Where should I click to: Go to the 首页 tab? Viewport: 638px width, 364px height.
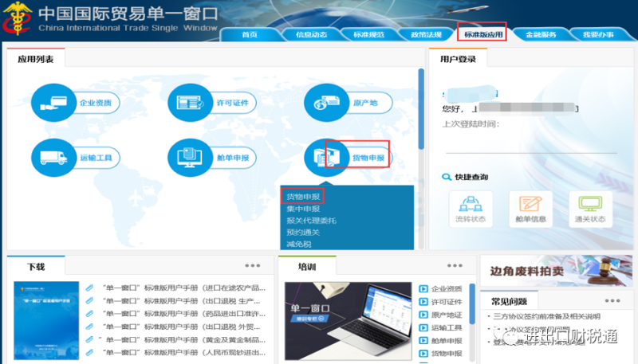pyautogui.click(x=250, y=34)
